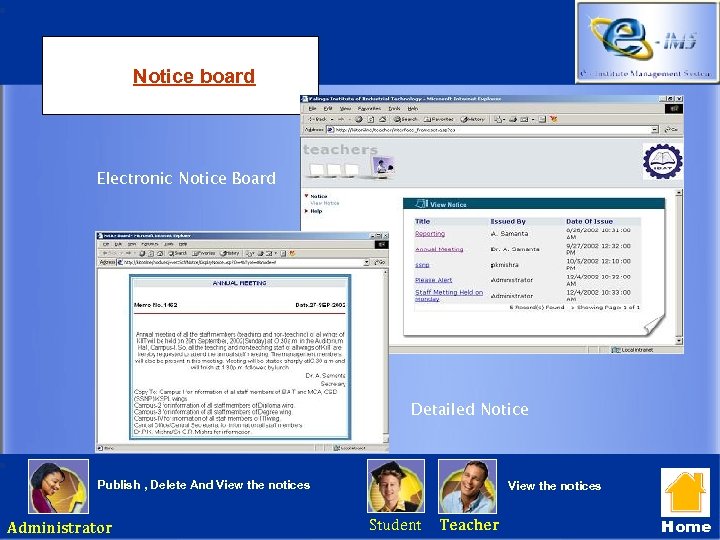Click History in the Notice Board browser toolbar

pyautogui.click(x=230, y=253)
